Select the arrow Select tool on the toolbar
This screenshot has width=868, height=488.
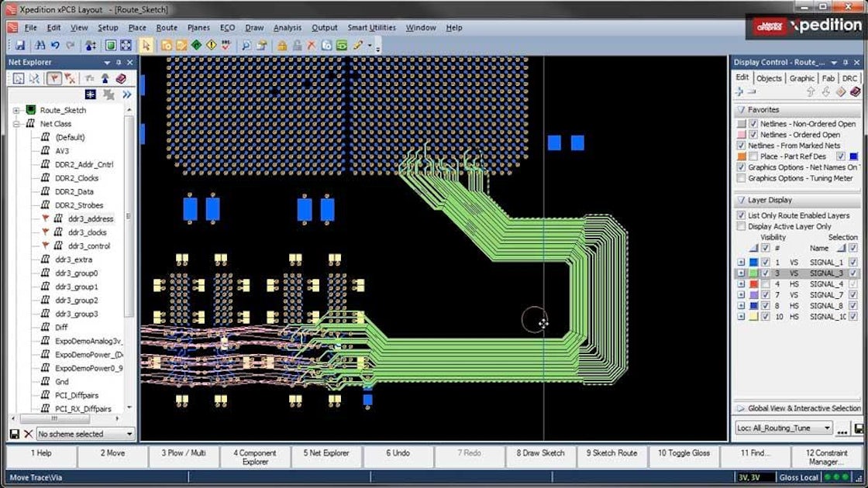tap(147, 44)
